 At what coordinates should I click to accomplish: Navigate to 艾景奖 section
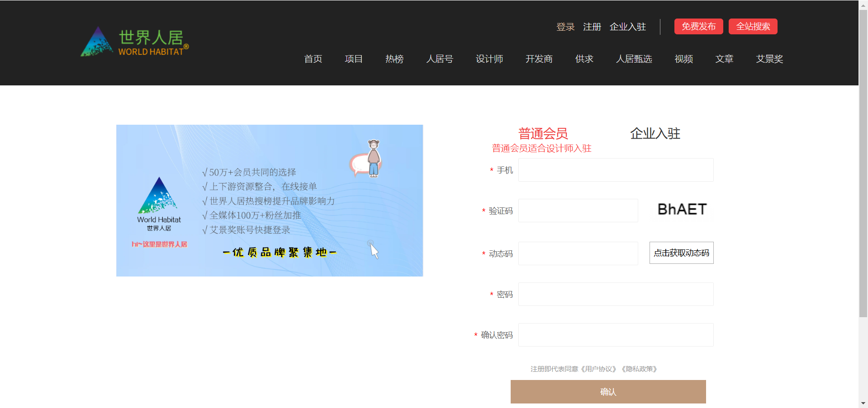769,59
